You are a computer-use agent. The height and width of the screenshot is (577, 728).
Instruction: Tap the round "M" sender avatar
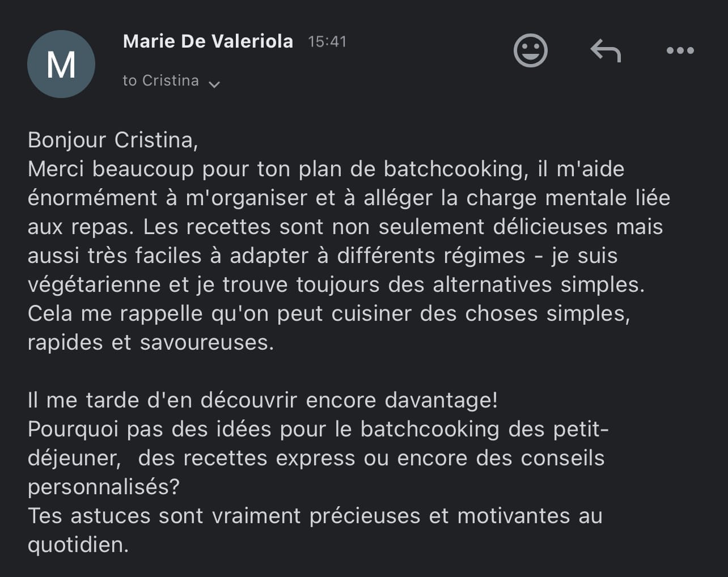click(61, 64)
